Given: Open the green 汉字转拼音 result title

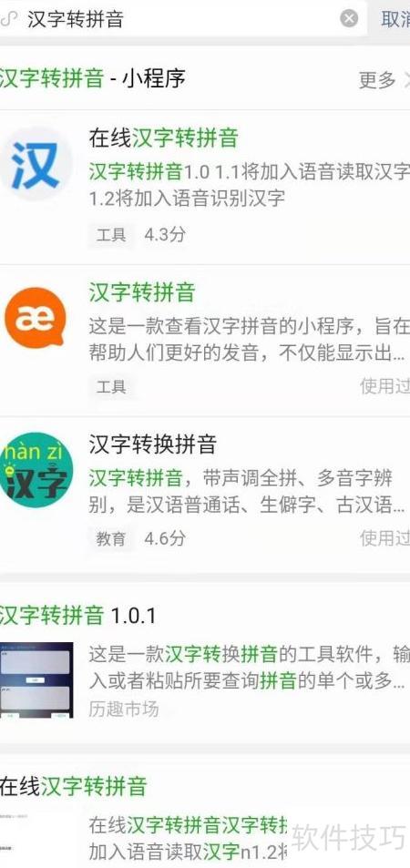Looking at the screenshot, I should point(142,291).
